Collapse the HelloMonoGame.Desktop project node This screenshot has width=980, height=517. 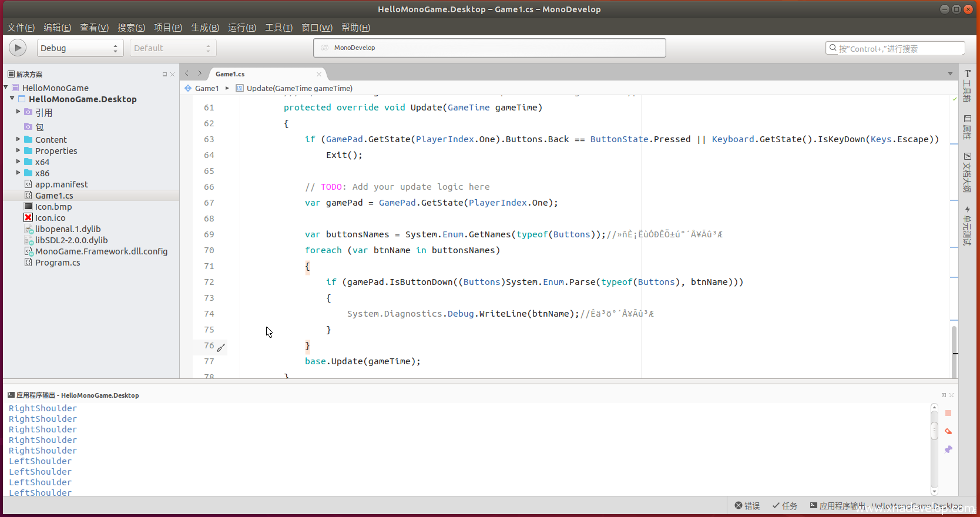(x=12, y=99)
